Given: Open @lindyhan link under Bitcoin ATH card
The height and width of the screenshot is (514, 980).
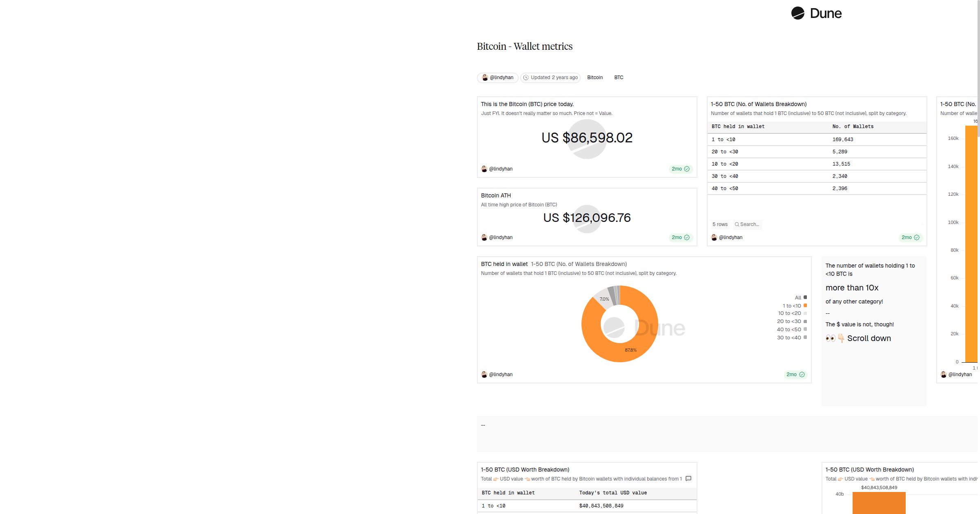Looking at the screenshot, I should tap(500, 237).
